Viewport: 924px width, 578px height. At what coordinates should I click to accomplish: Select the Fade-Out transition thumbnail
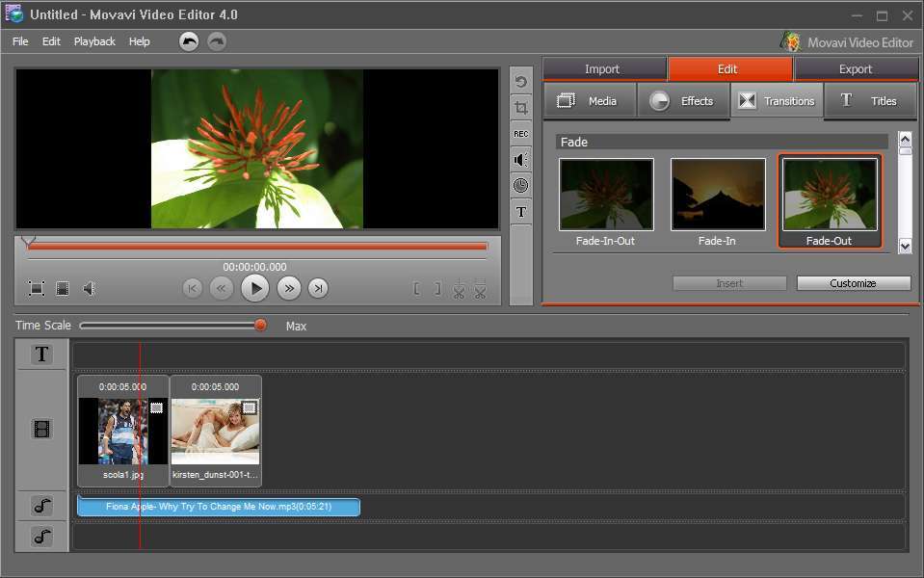(830, 196)
